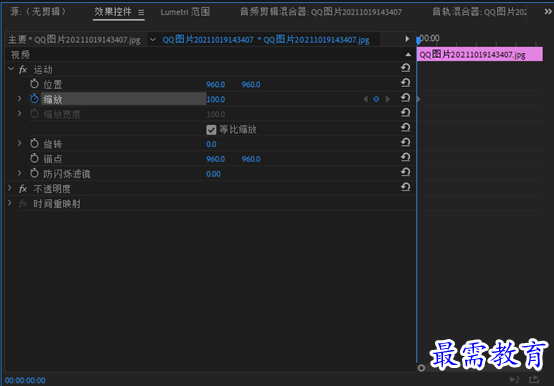Click the 位置 Y value 960.0
Screen dimensions: 554x386
click(251, 85)
